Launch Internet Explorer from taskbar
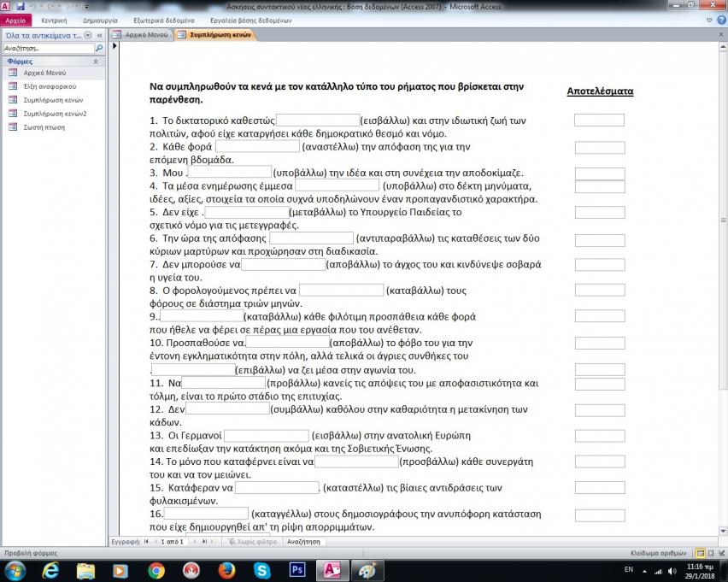728x582 pixels. point(50,570)
